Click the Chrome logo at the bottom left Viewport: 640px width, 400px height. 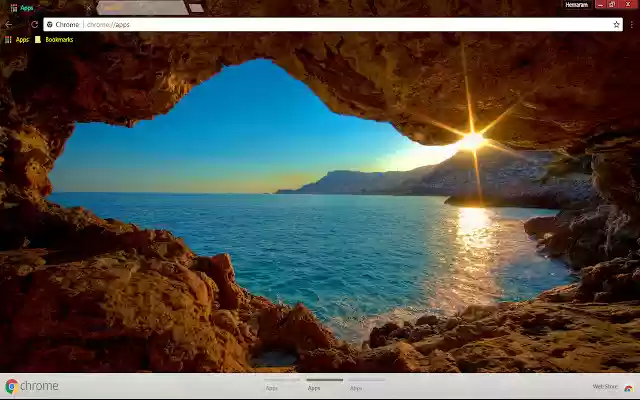[32, 386]
